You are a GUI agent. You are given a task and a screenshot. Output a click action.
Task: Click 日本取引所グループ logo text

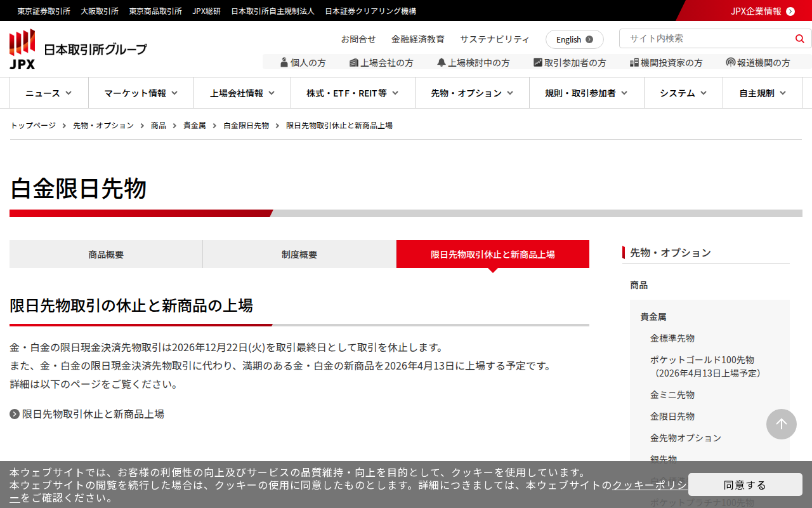tap(95, 49)
